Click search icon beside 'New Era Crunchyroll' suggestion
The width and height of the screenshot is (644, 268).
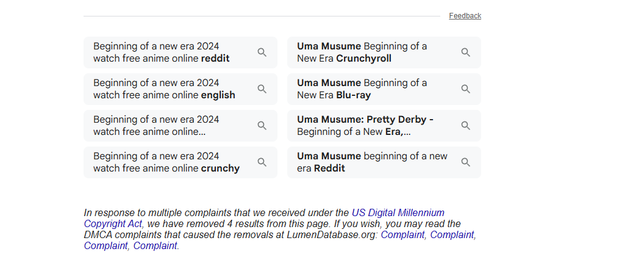(465, 53)
